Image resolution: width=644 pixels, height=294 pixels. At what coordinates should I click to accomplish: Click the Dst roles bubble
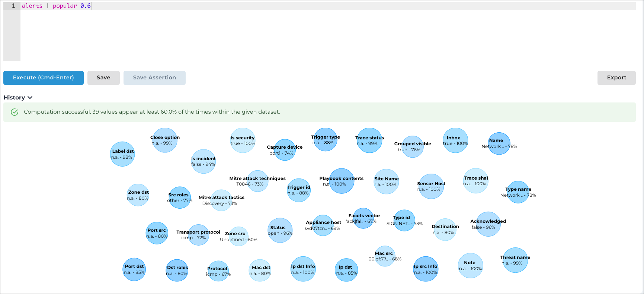click(177, 271)
